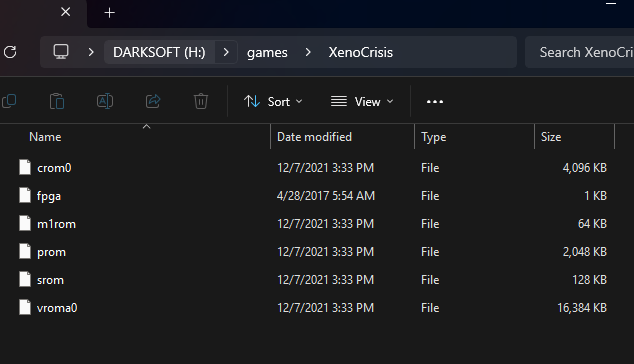
Task: Select file named m1rom
Action: [56, 224]
